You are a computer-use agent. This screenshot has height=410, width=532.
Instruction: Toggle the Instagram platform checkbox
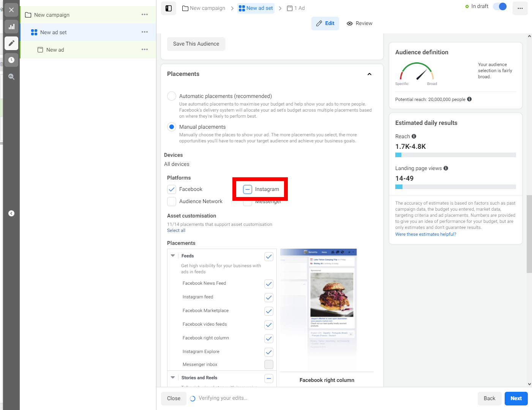(x=248, y=189)
